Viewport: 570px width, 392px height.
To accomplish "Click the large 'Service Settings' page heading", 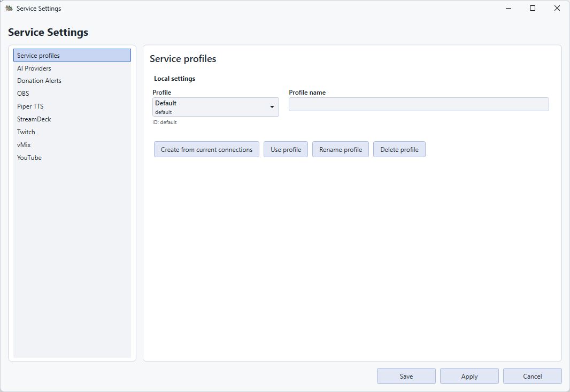I will (x=48, y=33).
